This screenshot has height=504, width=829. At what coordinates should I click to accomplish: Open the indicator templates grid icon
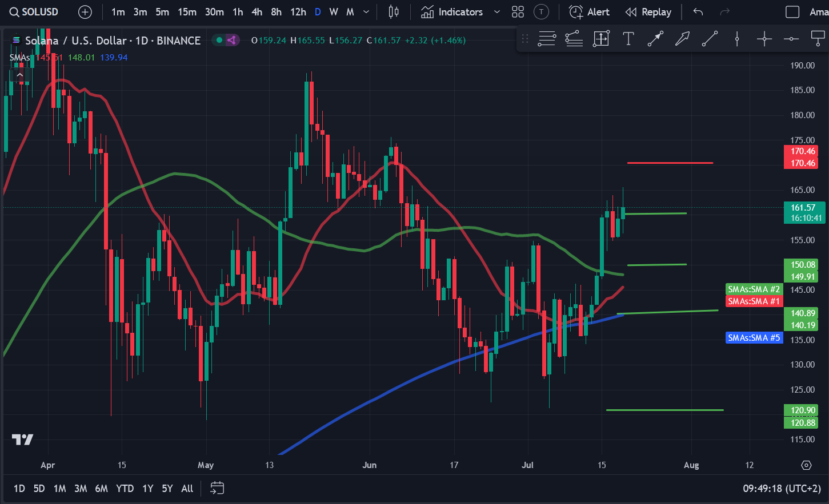tap(518, 11)
